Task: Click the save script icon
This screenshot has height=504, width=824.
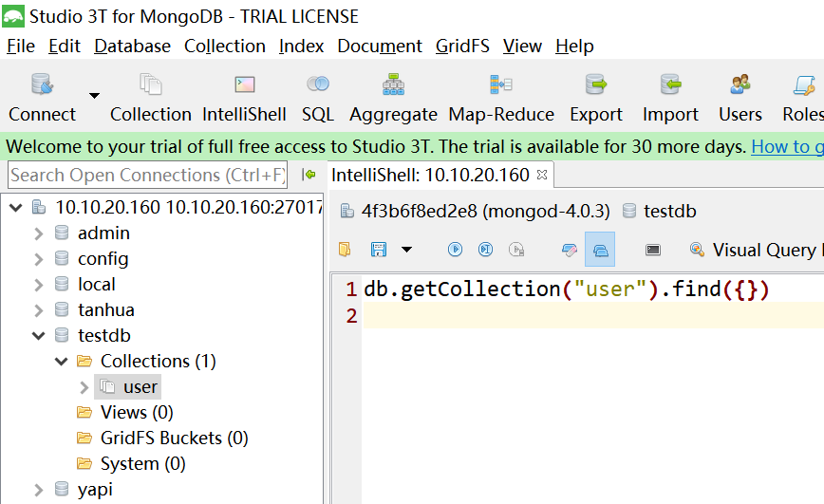Action: click(x=379, y=249)
